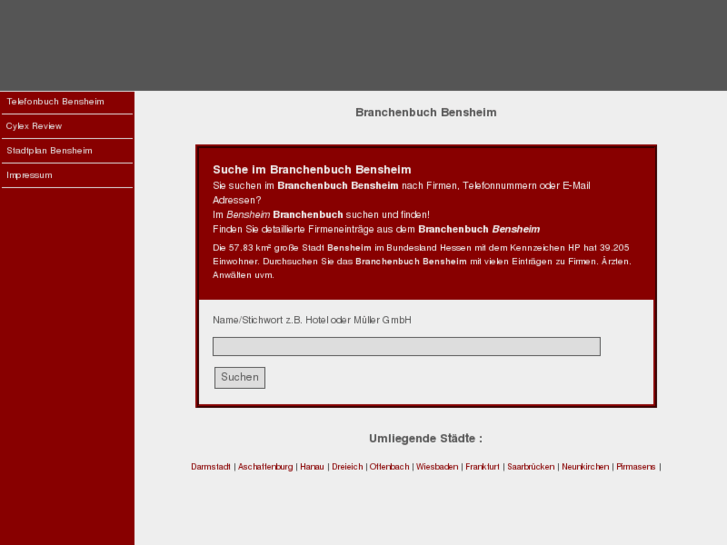Focus the Name/Stichwort search input field
Screen dimensions: 727x545
pos(407,346)
